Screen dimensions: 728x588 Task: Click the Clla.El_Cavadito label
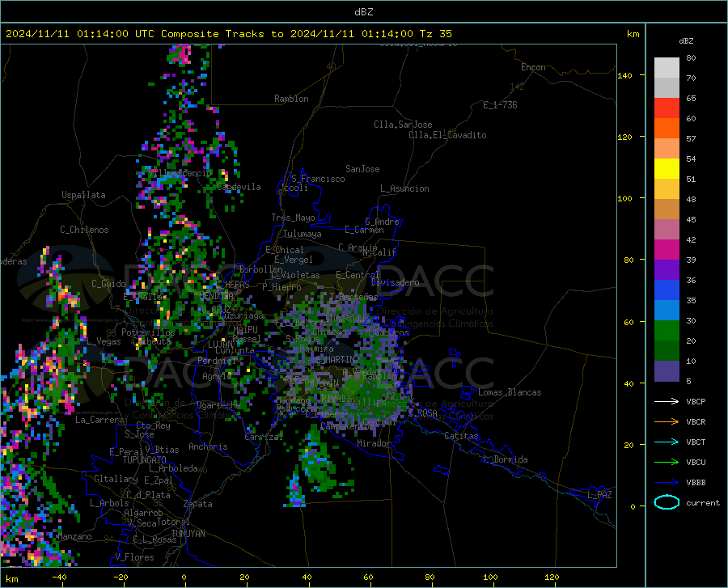(x=447, y=135)
